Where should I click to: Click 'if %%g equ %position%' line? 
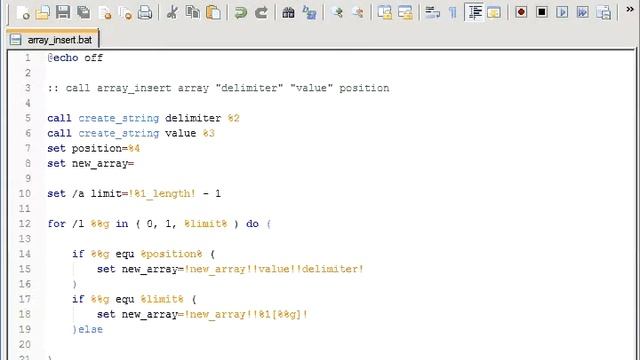(144, 254)
